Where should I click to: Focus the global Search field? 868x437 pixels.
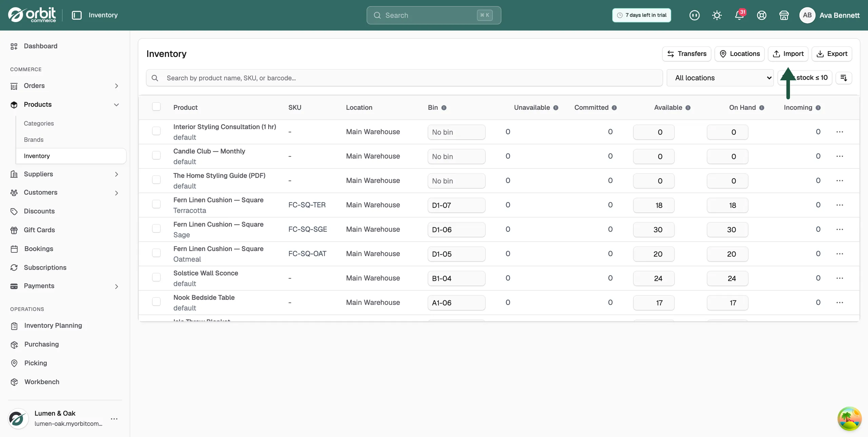(x=434, y=15)
